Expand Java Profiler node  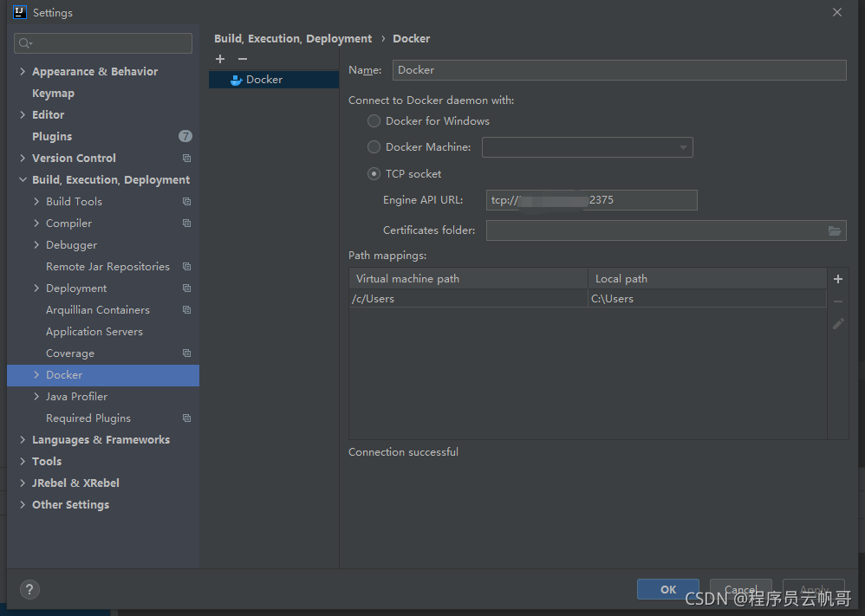click(36, 397)
